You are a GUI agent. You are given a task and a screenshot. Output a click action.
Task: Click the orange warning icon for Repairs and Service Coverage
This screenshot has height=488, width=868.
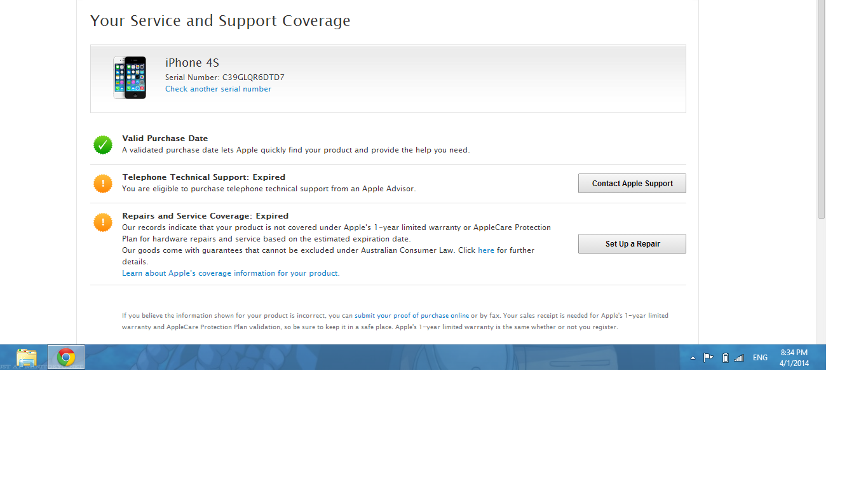103,222
